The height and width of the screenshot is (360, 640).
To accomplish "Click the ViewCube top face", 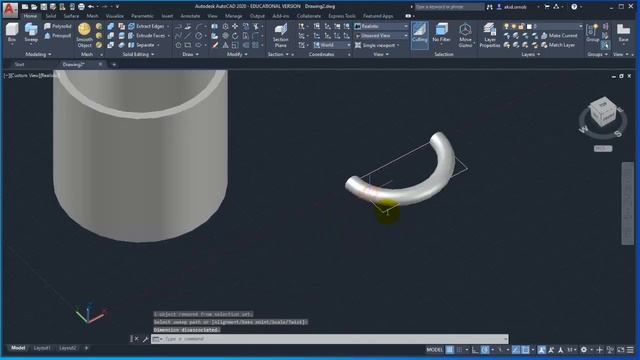I will (604, 104).
